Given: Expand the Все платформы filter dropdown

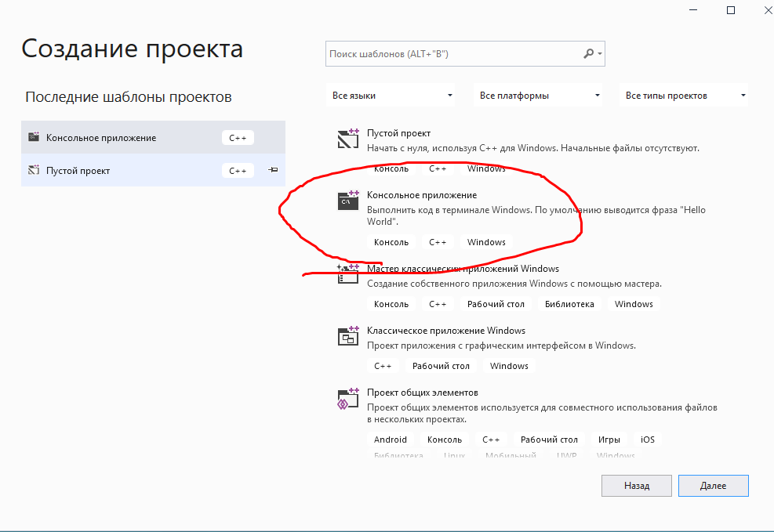Looking at the screenshot, I should click(x=540, y=96).
